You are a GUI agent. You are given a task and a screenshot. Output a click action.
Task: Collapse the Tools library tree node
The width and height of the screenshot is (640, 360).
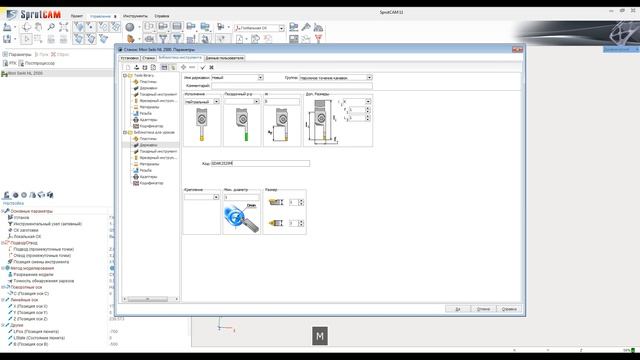click(x=125, y=76)
